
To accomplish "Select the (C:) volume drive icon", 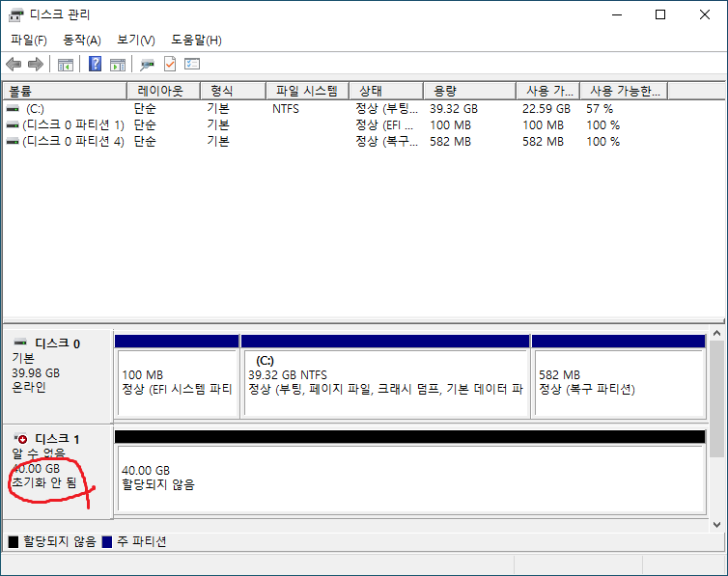I will click(x=13, y=108).
